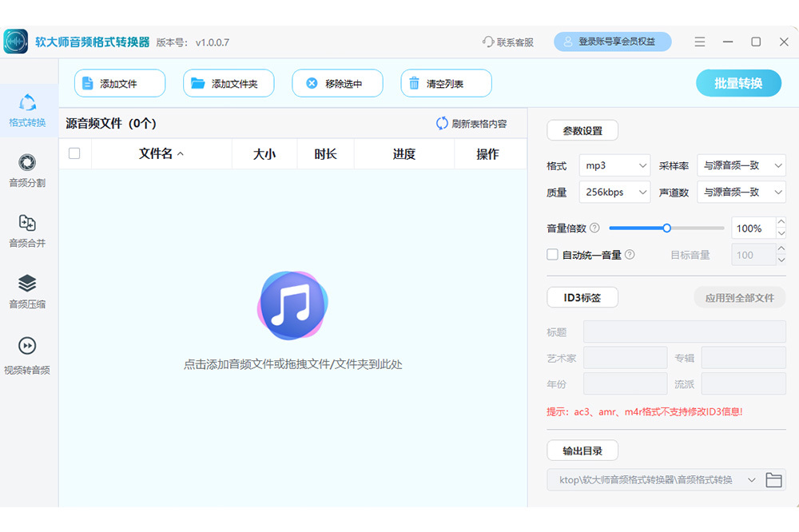Image resolution: width=799 pixels, height=532 pixels.
Task: Open the 采样率 sample rate dropdown
Action: pos(741,165)
